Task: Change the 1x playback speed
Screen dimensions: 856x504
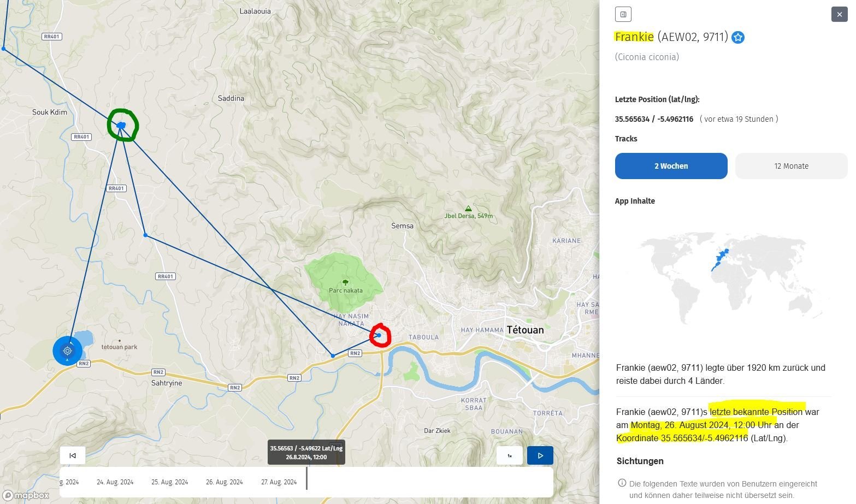Action: (509, 455)
